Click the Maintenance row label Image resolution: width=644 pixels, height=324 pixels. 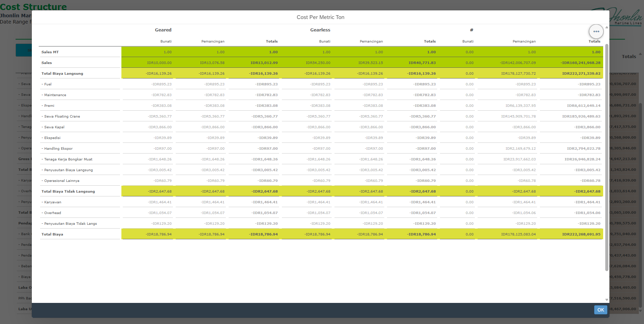54,95
